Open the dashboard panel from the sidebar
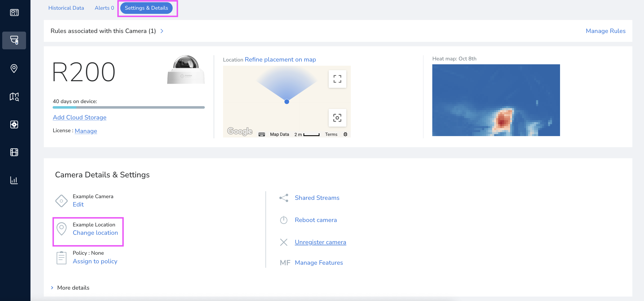This screenshot has width=644, height=301. (x=14, y=12)
